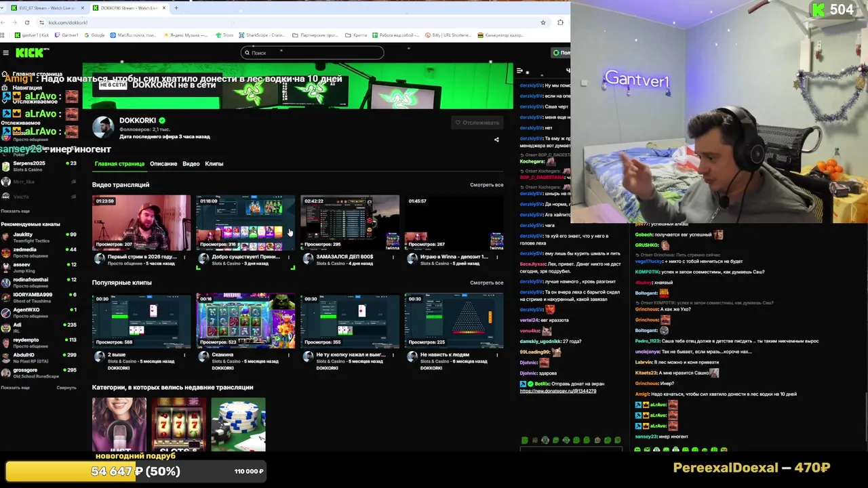Open the Добро существует video thumbnail

point(245,223)
